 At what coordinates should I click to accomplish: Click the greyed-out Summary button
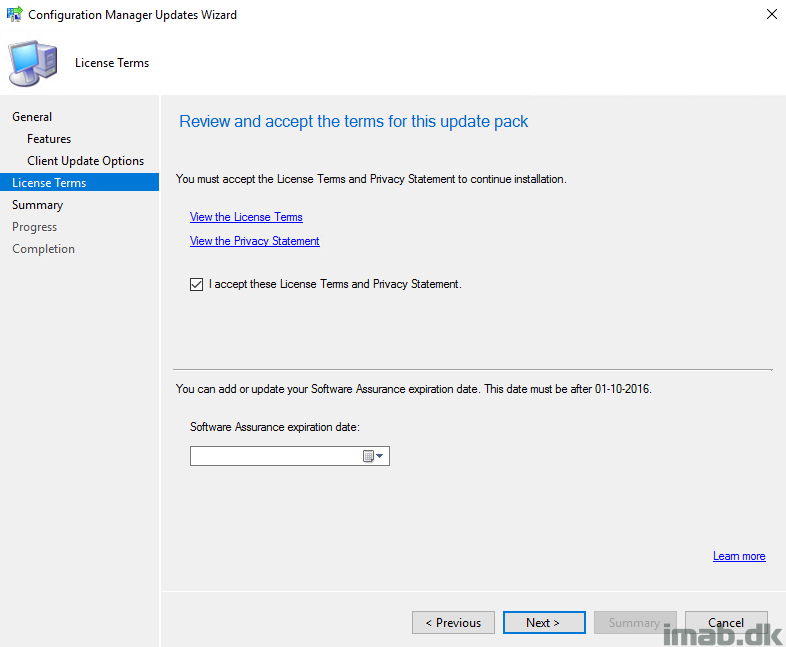[635, 622]
